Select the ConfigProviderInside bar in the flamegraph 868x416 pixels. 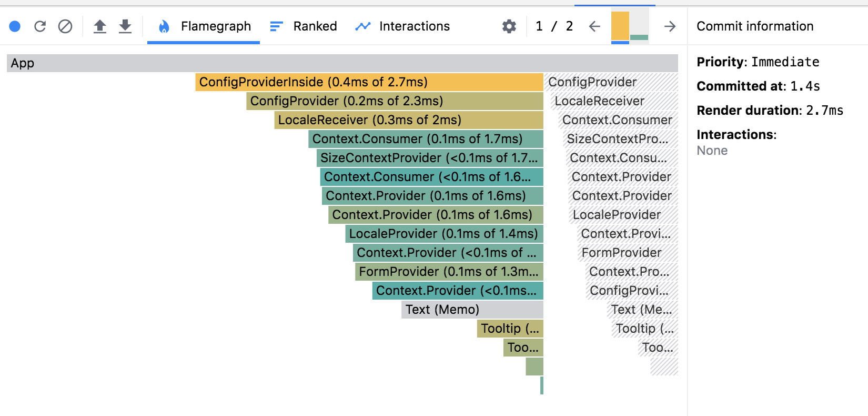click(x=368, y=82)
